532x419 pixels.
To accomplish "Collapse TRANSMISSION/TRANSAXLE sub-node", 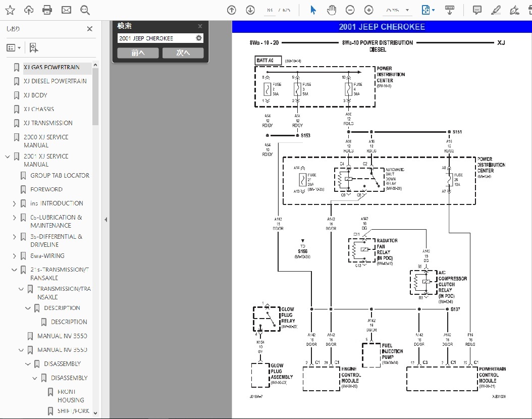I will (x=21, y=289).
